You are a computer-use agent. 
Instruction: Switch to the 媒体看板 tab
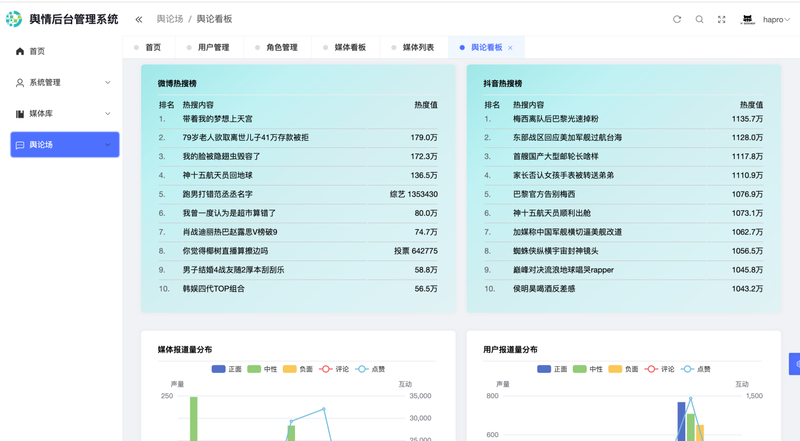coord(345,47)
